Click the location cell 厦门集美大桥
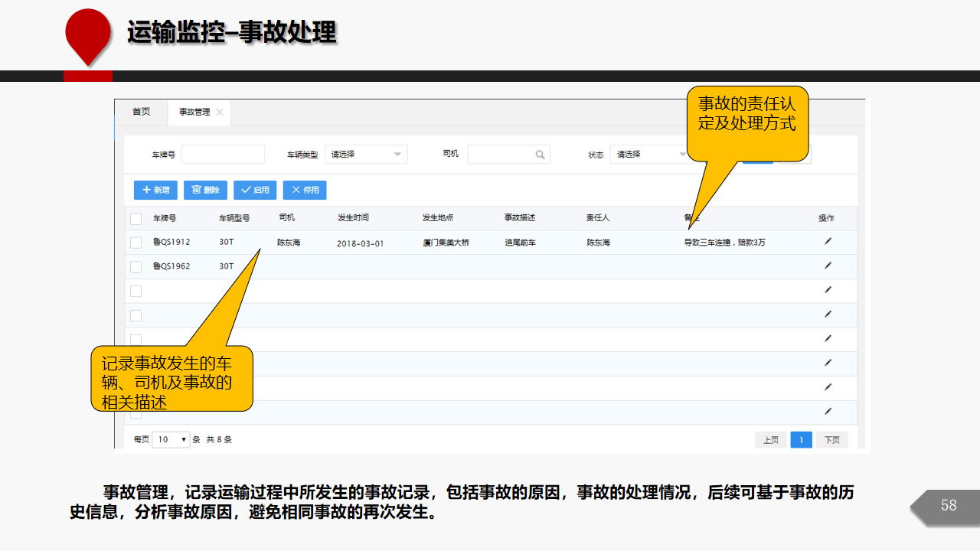 (446, 243)
